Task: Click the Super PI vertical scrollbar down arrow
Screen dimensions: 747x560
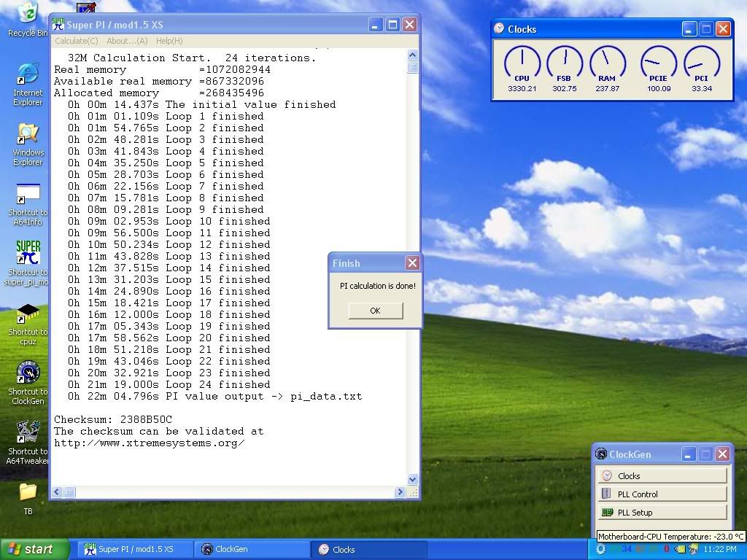Action: click(413, 480)
